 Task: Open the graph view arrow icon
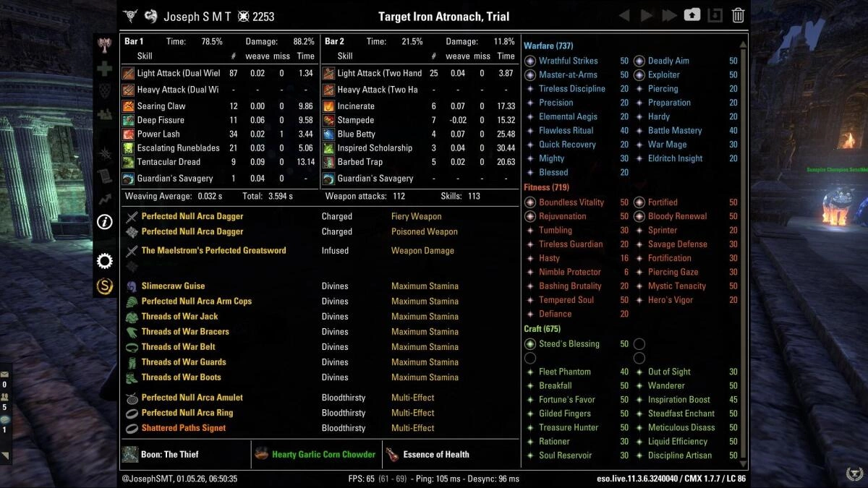(105, 198)
